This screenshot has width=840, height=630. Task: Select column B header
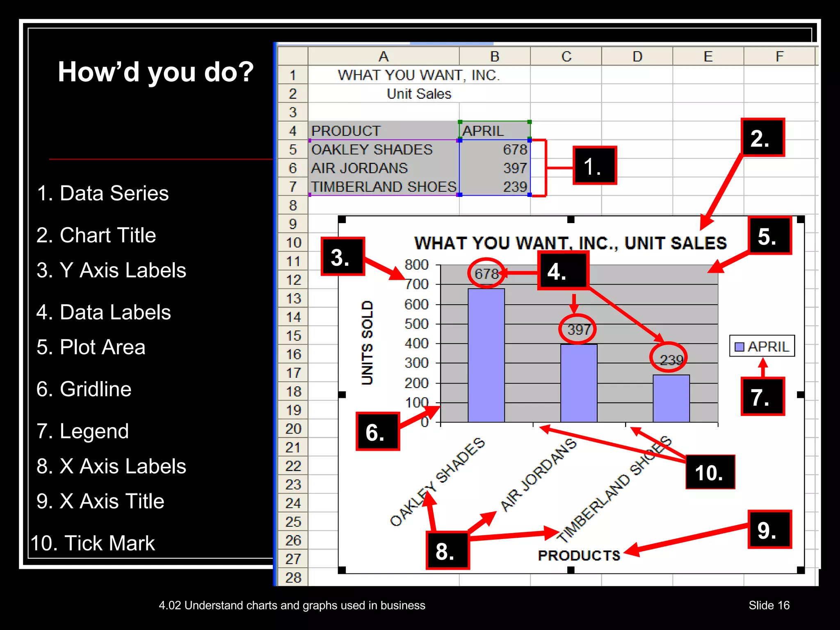(x=495, y=56)
